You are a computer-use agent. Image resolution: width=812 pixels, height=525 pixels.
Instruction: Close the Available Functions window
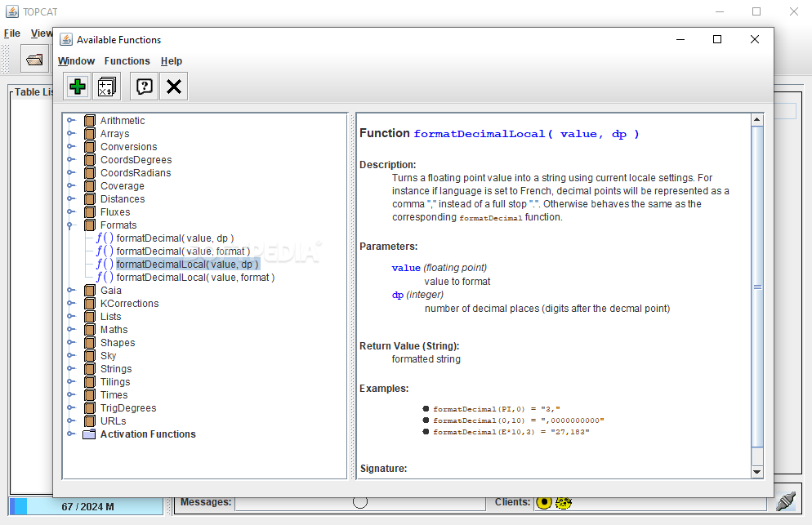(755, 39)
